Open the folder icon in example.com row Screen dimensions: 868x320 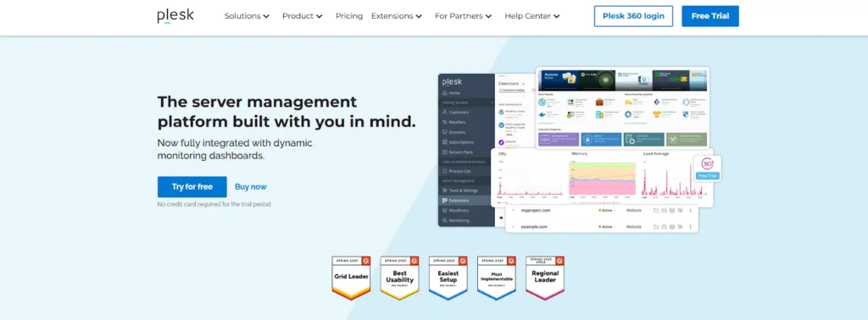click(x=656, y=227)
